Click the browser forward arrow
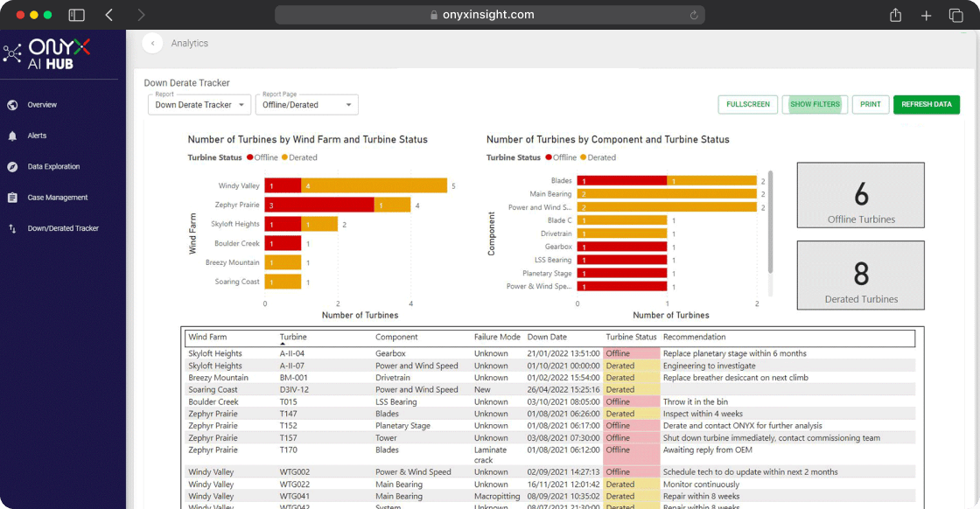Screen dimensions: 980x509 point(141,15)
